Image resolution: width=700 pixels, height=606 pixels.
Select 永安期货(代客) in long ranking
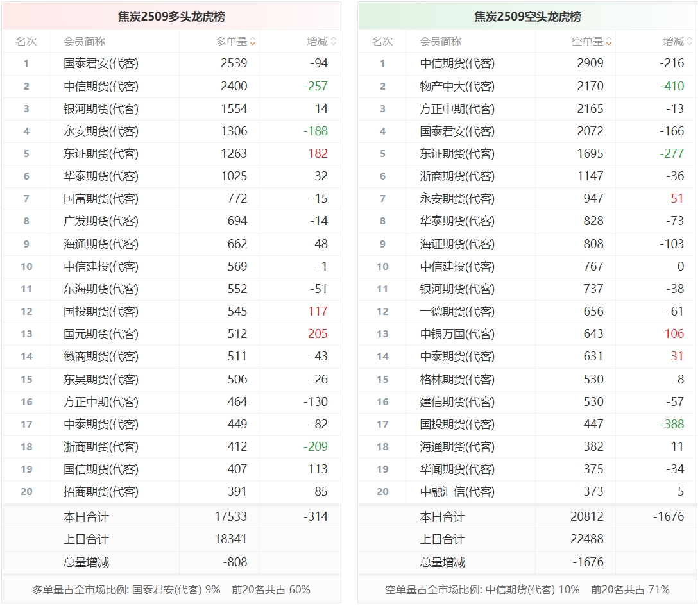click(x=101, y=131)
